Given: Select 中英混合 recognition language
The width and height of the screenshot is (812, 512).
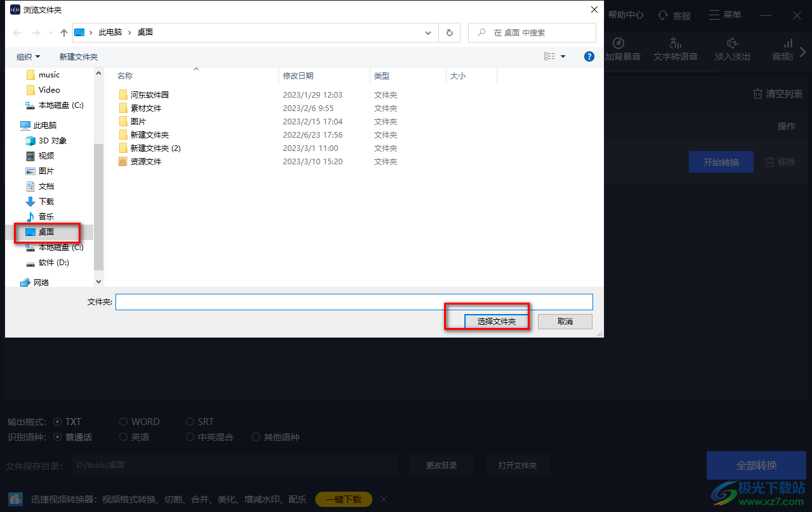Looking at the screenshot, I should point(210,437).
